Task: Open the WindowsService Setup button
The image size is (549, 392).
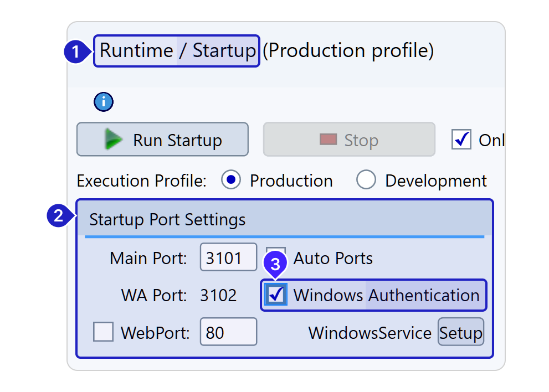Action: click(x=461, y=332)
